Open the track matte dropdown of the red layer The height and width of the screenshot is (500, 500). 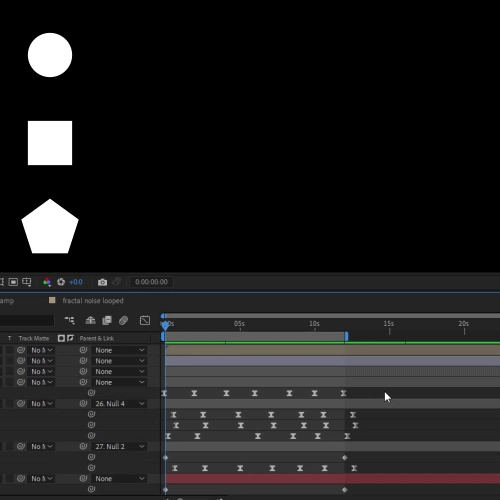coord(41,479)
